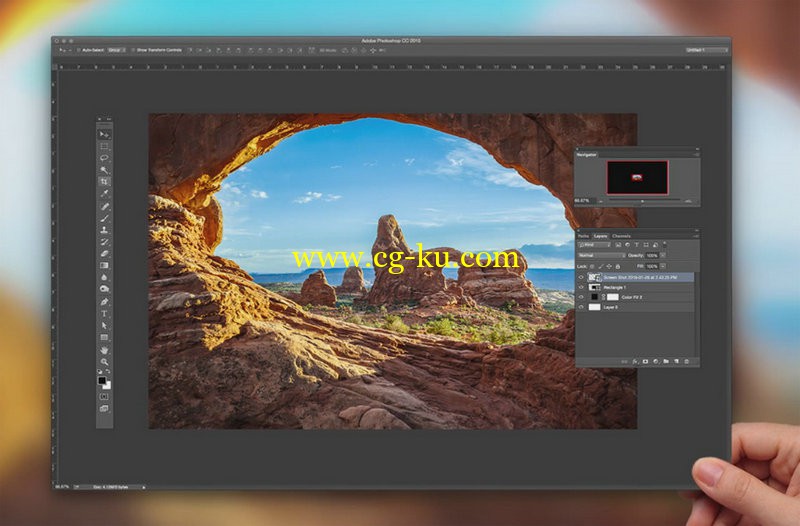Set the foreground color swatch

102,381
